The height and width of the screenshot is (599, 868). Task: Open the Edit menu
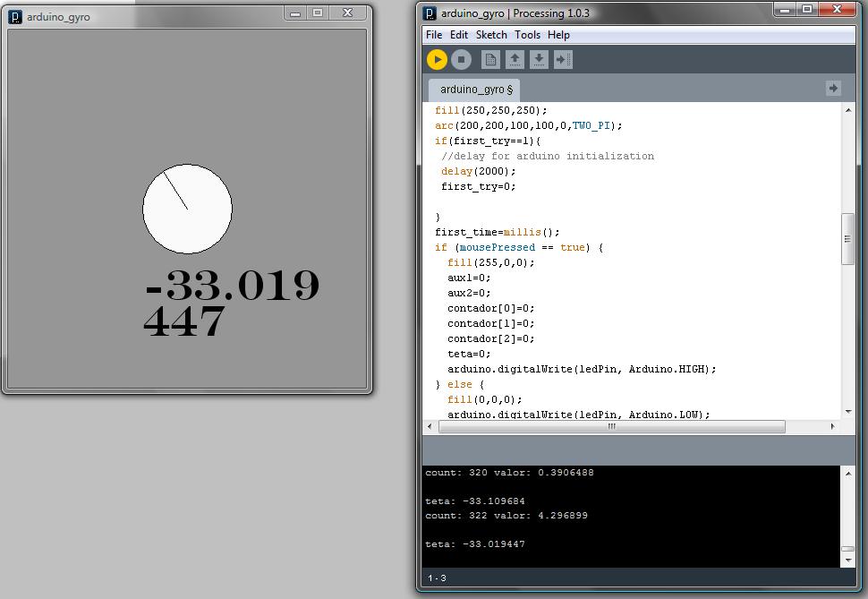pyautogui.click(x=459, y=35)
